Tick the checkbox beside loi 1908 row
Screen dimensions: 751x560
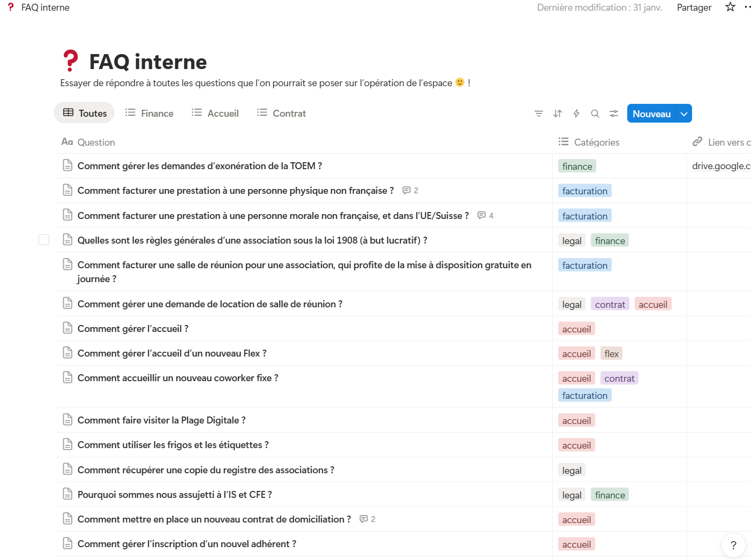(x=44, y=240)
